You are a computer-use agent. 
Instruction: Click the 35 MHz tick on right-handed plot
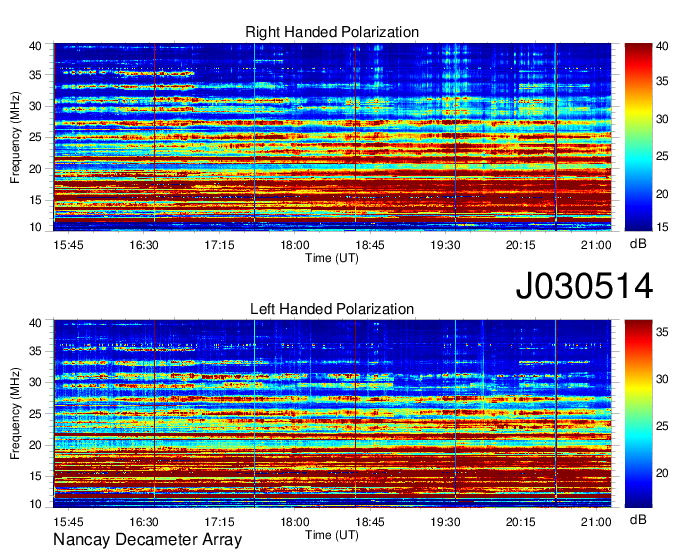(35, 75)
